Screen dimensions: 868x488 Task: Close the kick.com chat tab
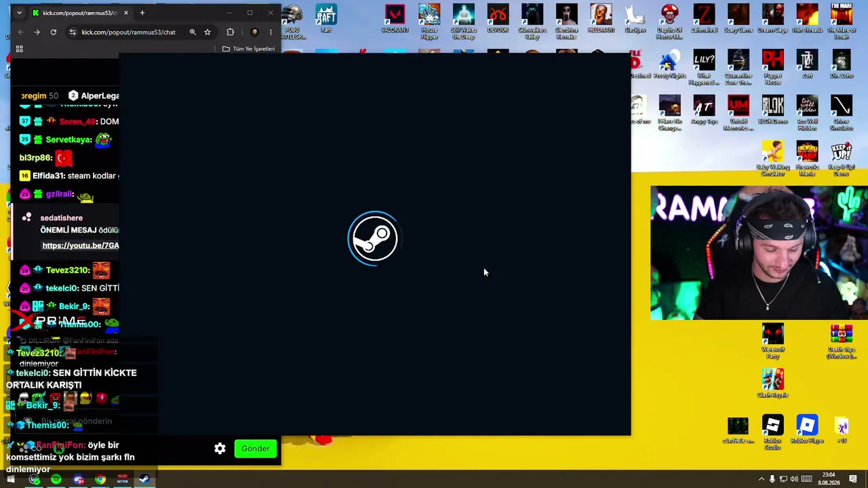pyautogui.click(x=125, y=13)
